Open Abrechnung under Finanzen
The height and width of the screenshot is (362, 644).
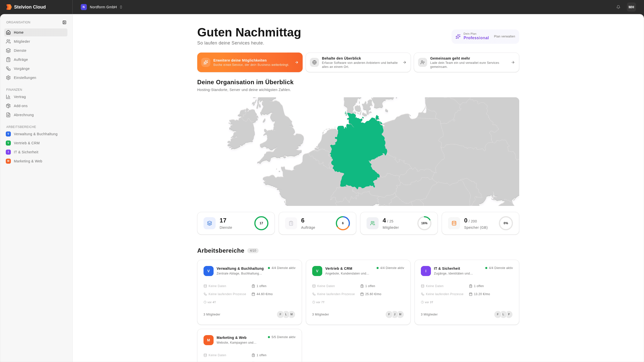tap(36, 115)
